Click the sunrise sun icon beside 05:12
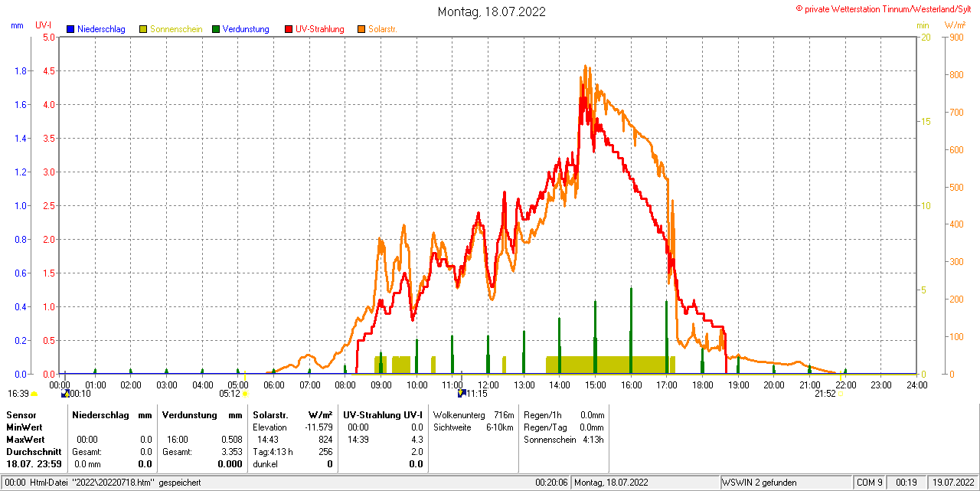The height and width of the screenshot is (491, 980). [x=246, y=394]
